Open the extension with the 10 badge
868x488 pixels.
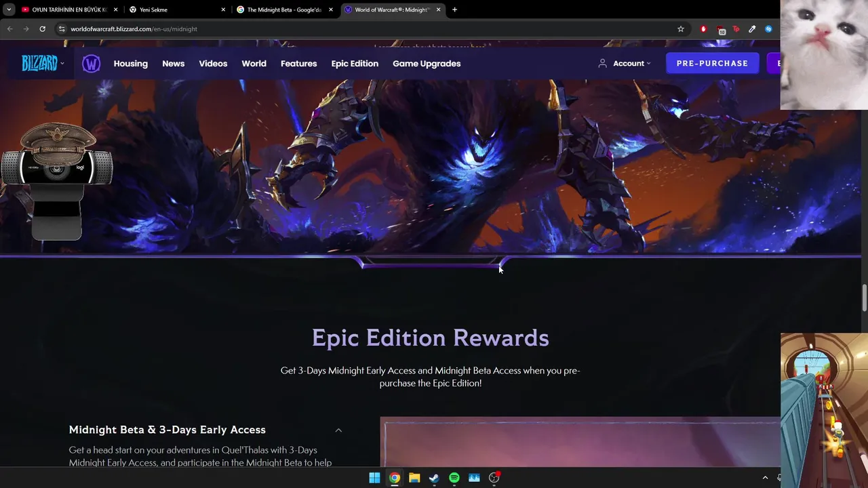coord(720,30)
